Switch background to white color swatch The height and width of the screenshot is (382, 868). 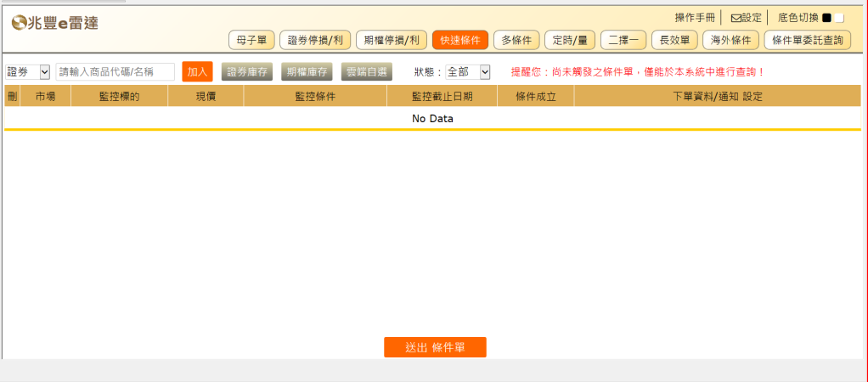(x=839, y=18)
